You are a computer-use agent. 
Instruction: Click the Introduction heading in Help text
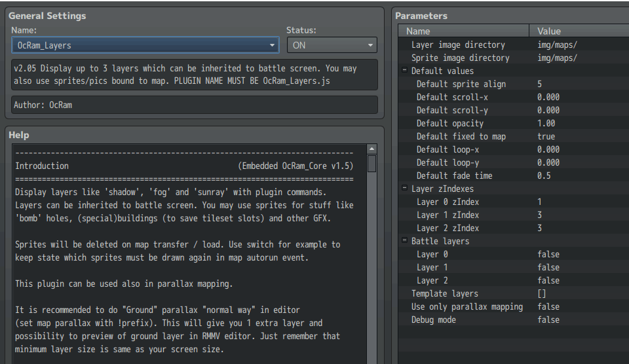[42, 166]
